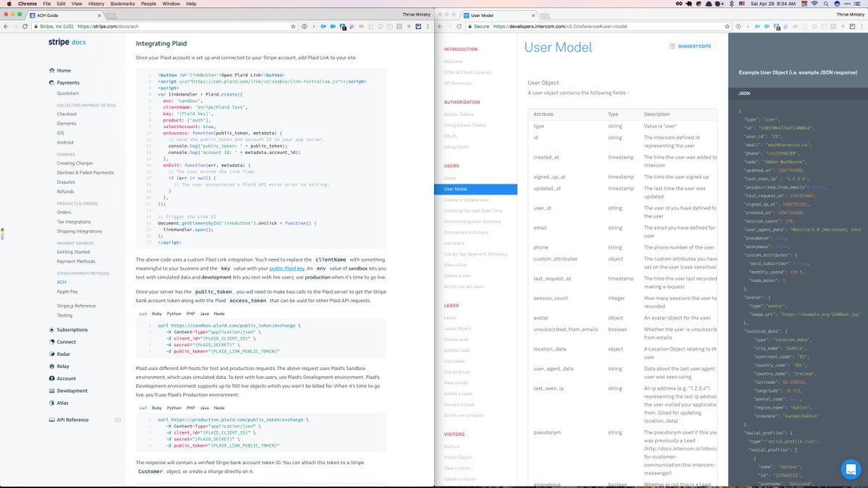Viewport: 868px width, 488px height.
Task: Open the Chrome File menu
Action: [x=47, y=4]
